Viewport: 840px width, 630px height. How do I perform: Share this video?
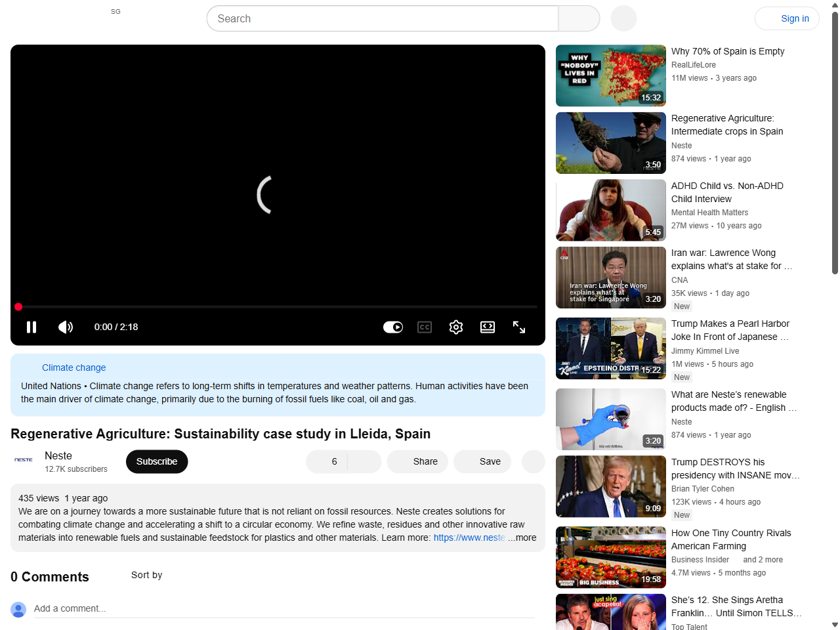coord(417,461)
